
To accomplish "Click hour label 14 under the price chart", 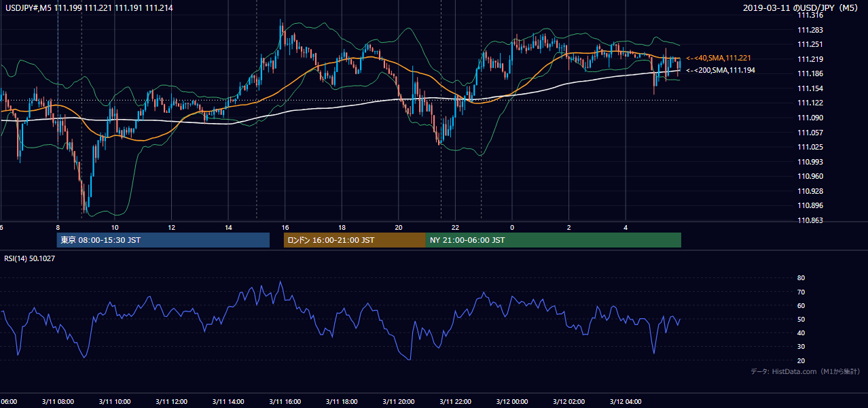I will (228, 228).
